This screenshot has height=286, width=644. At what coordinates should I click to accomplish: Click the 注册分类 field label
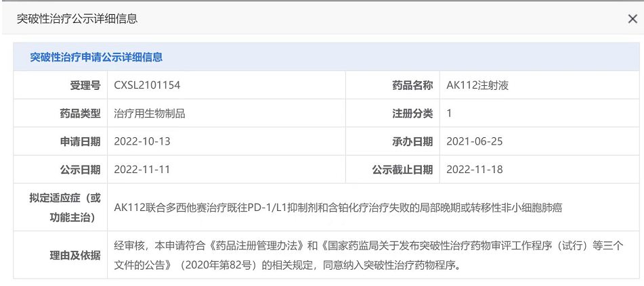point(412,114)
